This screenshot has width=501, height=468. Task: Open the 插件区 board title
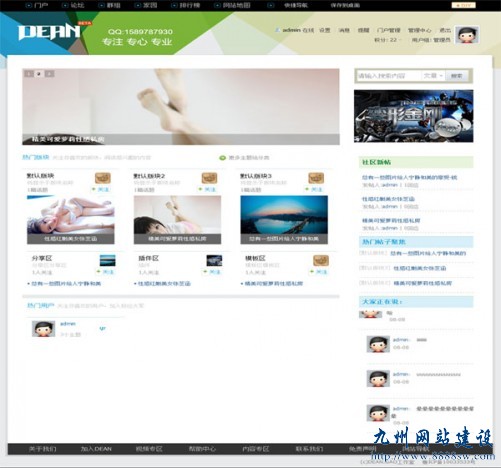[149, 258]
